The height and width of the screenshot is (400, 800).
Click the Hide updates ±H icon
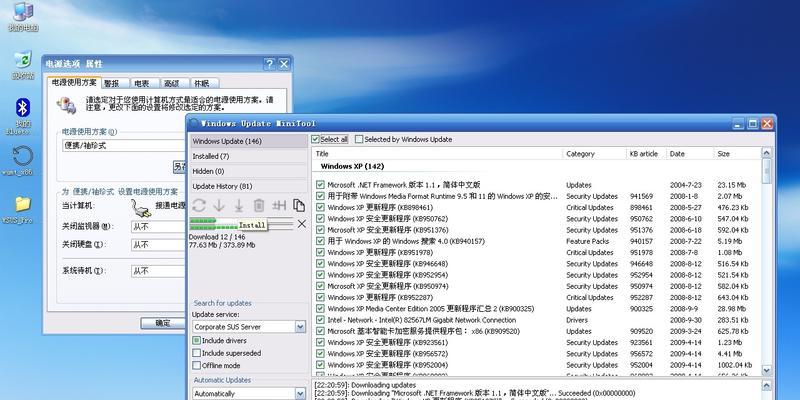click(x=279, y=206)
